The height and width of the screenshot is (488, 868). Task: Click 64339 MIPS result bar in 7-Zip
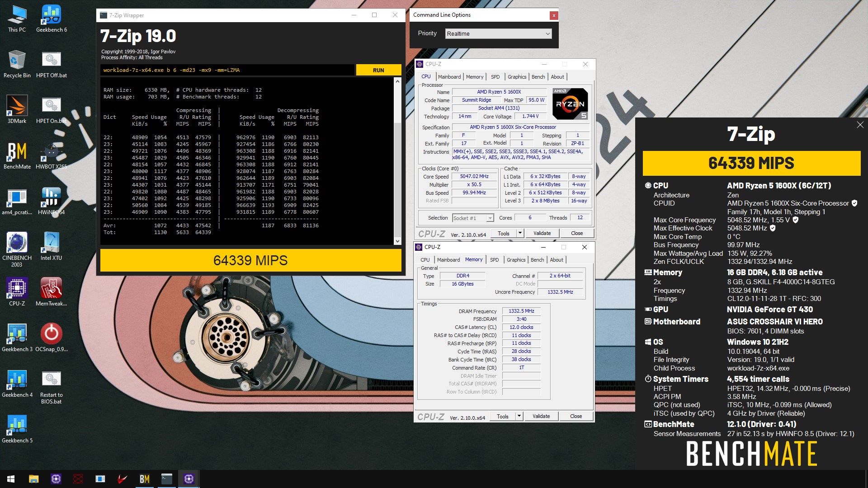[250, 260]
